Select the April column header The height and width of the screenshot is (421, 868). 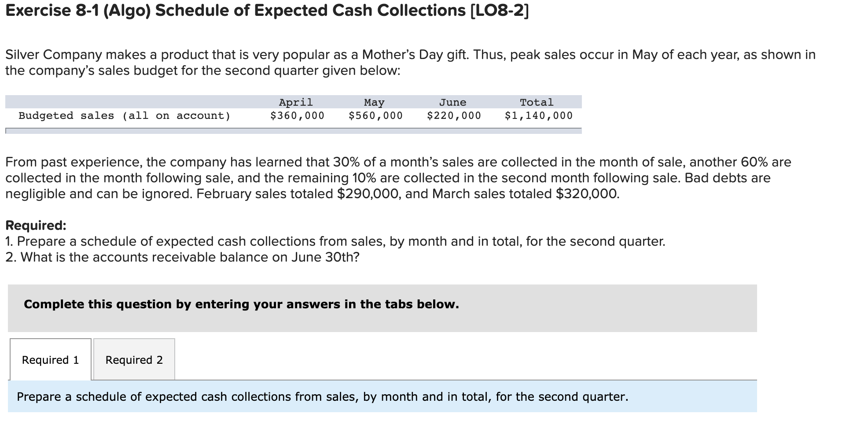tap(295, 102)
